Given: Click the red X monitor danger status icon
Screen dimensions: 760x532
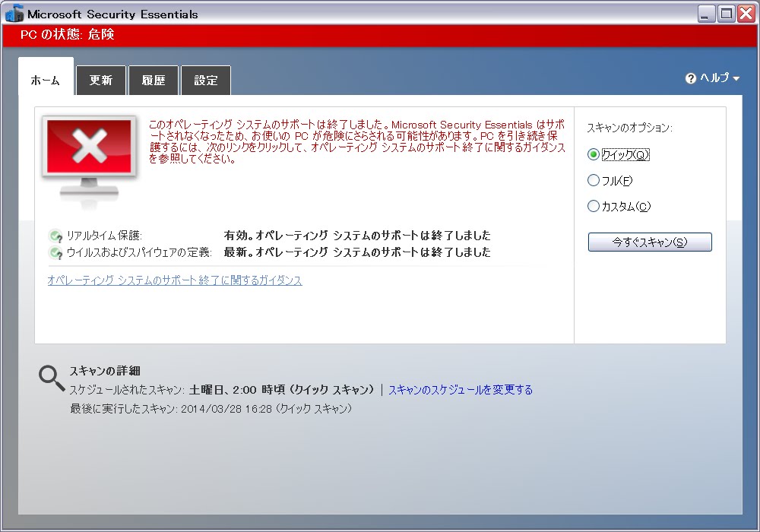Looking at the screenshot, I should point(89,160).
